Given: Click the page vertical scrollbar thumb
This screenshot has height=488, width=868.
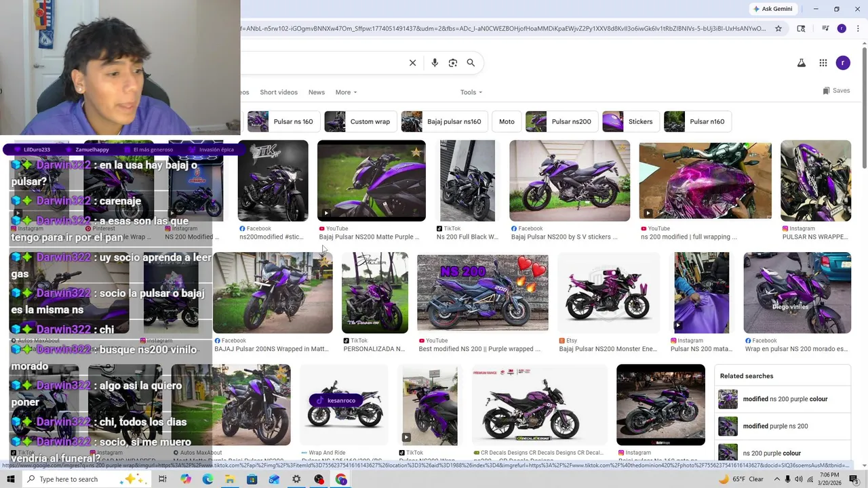Looking at the screenshot, I should pyautogui.click(x=864, y=107).
